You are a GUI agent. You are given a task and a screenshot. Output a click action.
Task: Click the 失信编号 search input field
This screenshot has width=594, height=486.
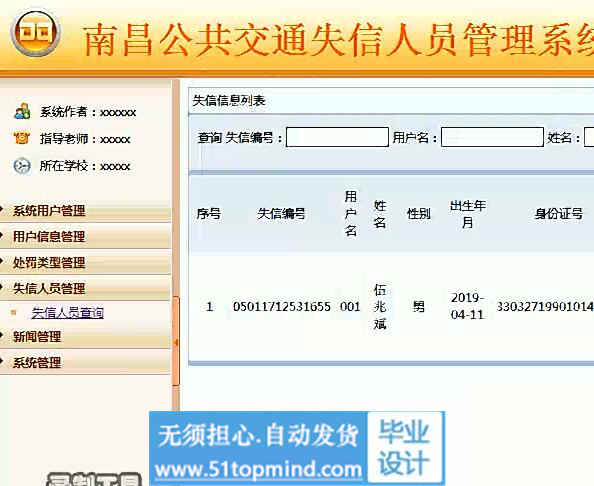click(x=337, y=137)
